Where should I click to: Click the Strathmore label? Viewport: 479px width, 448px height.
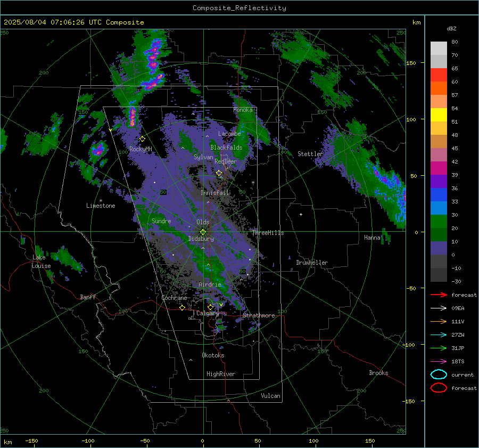click(259, 315)
